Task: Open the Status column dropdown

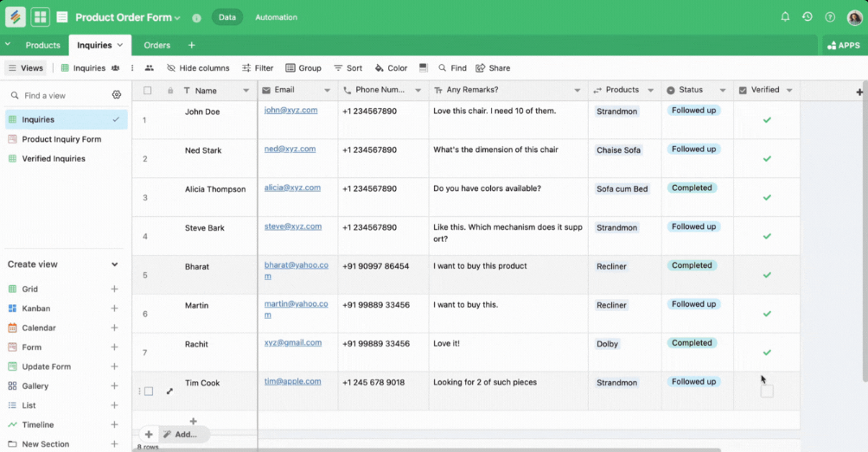Action: 723,90
